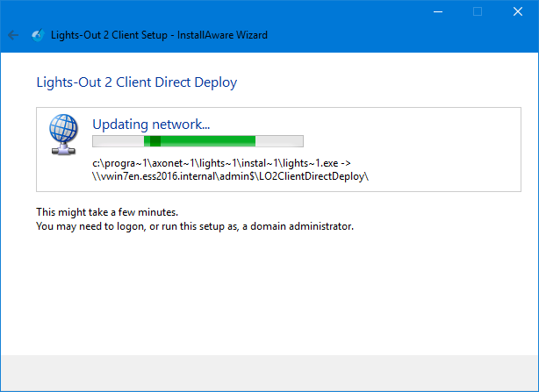Screen dimensions: 539x392
Task: Click the window title Lights-Out 2 Client Setup
Action: point(159,35)
